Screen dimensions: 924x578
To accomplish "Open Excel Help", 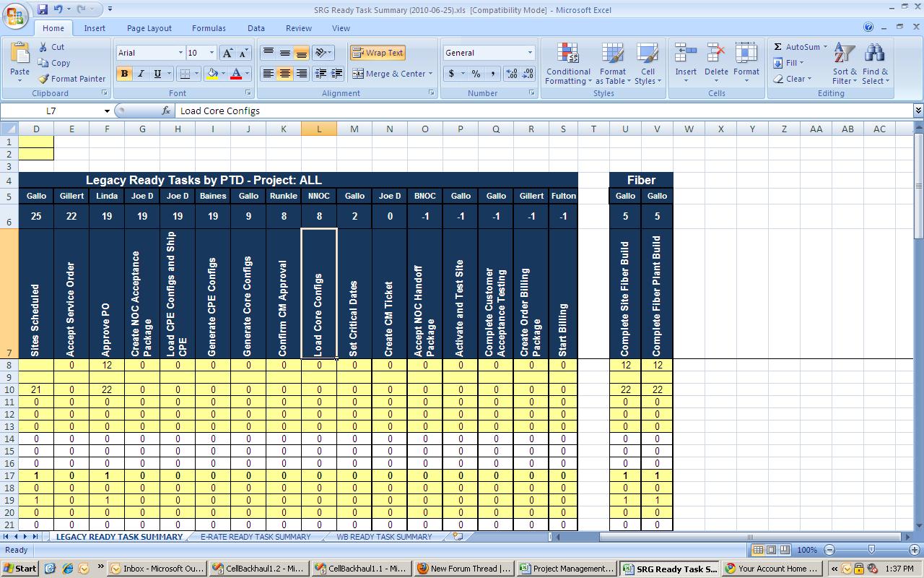I will [x=868, y=27].
